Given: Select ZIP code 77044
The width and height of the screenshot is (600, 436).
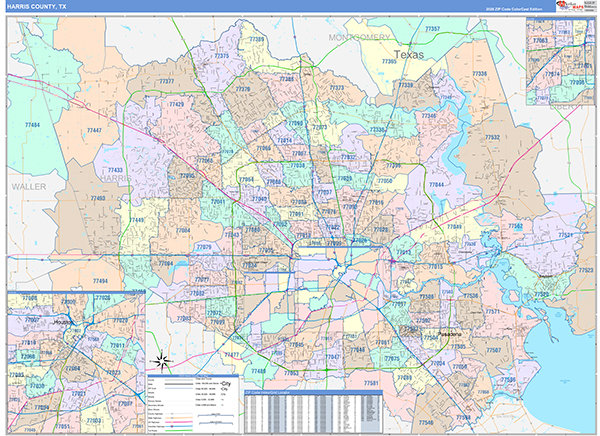Looking at the screenshot, I should [x=436, y=185].
